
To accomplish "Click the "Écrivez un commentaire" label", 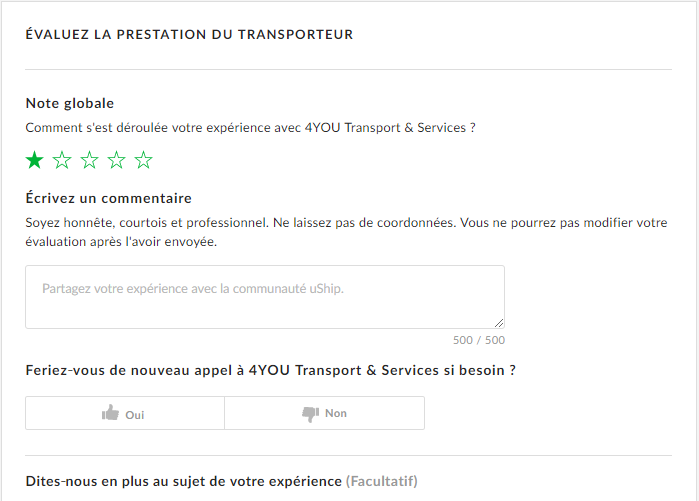I will [108, 199].
